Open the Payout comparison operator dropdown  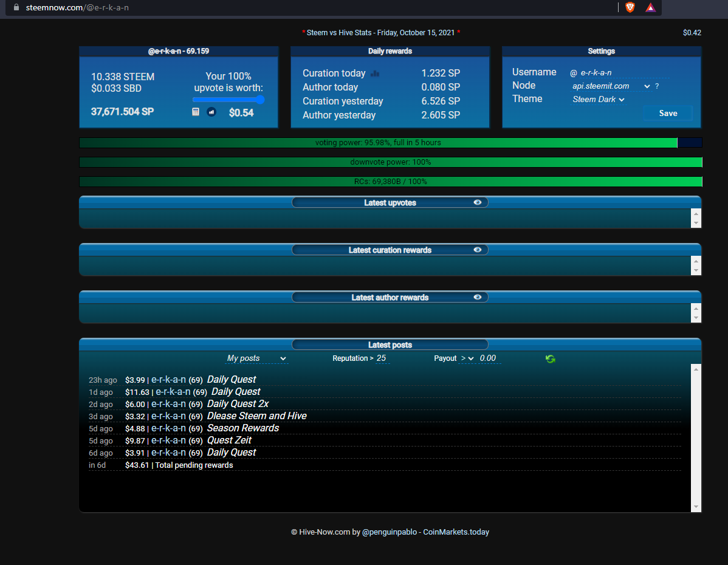point(467,358)
